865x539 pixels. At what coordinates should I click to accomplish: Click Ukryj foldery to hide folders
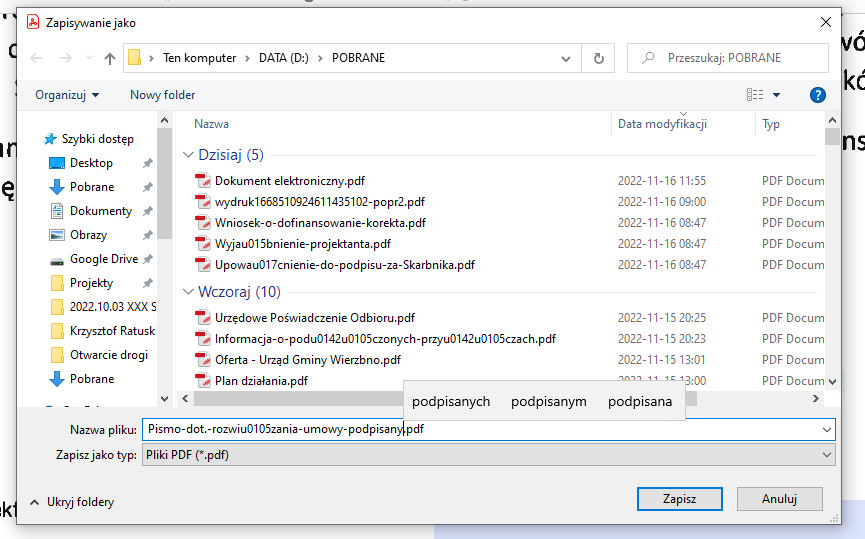click(72, 502)
